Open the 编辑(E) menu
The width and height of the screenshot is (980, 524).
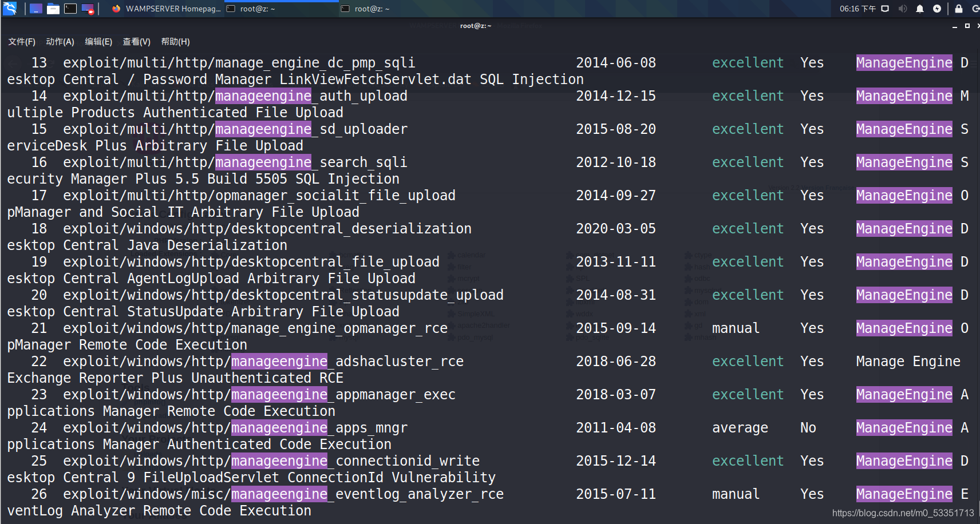click(x=98, y=42)
